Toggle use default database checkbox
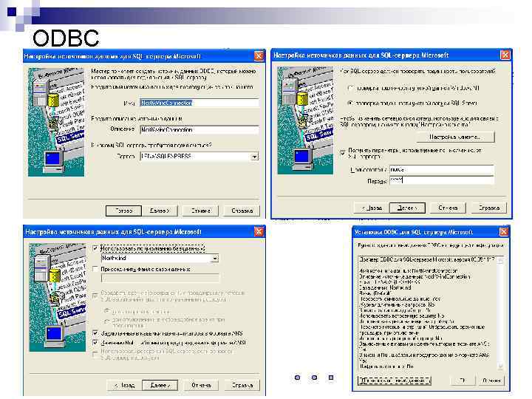532x399 pixels. 95,248
